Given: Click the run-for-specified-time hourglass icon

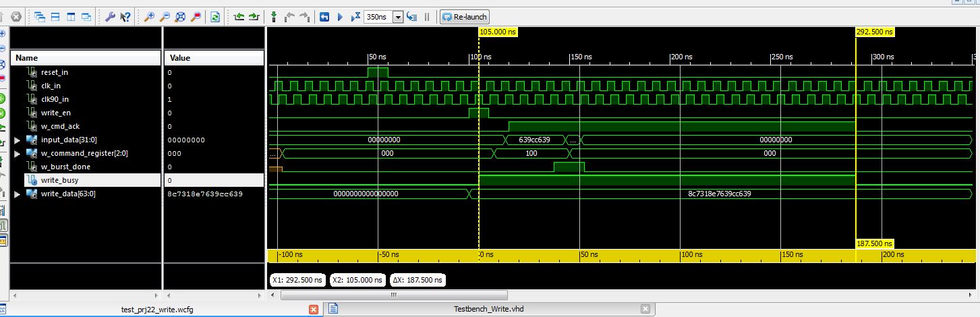Looking at the screenshot, I should coord(356,16).
